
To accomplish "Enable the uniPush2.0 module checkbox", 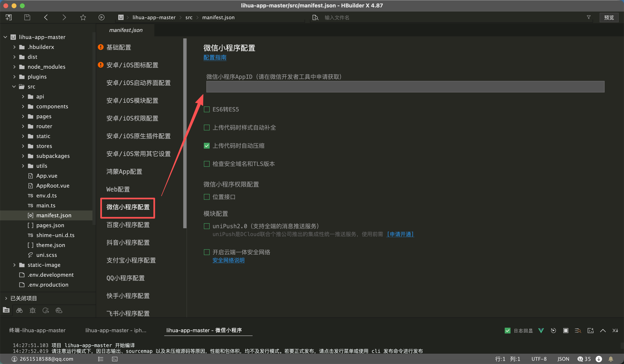I will [207, 226].
